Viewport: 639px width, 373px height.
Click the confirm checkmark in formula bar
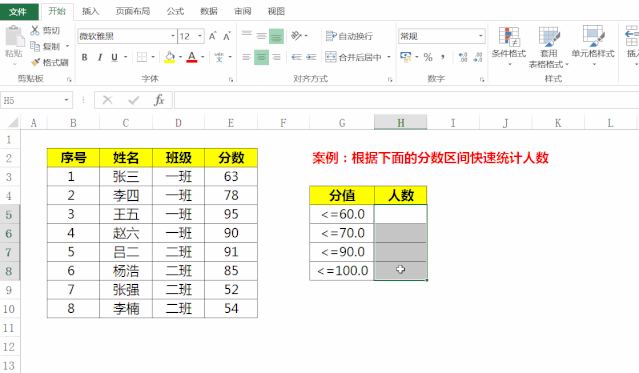[x=133, y=100]
